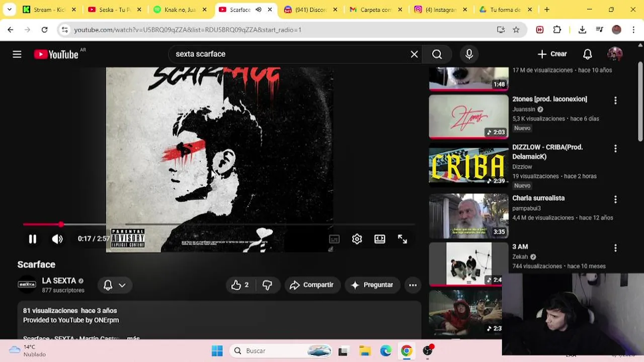
Task: Go to the YouTube home logo
Action: click(56, 54)
